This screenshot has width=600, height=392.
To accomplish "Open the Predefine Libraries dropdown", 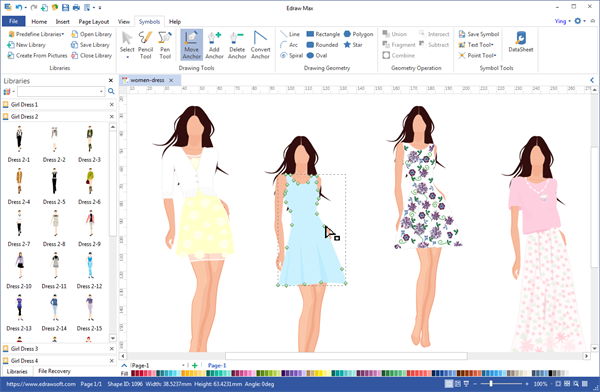I will [36, 34].
